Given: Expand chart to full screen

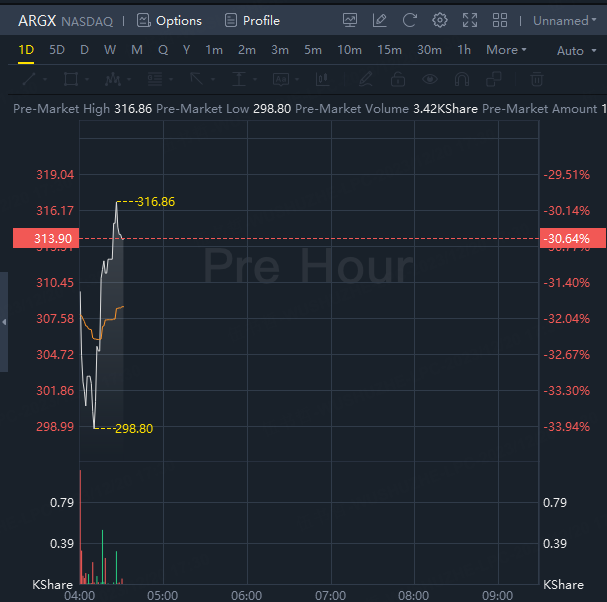Looking at the screenshot, I should tap(470, 20).
